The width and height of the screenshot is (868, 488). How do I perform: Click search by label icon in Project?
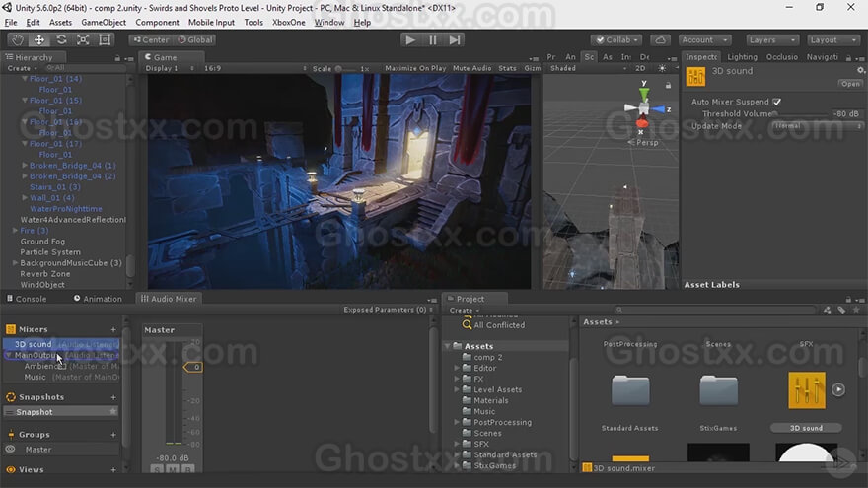pyautogui.click(x=841, y=310)
